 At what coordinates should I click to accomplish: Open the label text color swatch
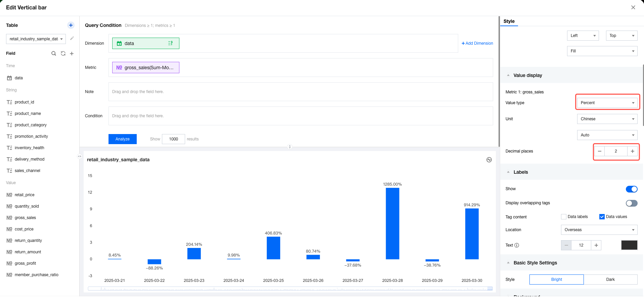[630, 245]
